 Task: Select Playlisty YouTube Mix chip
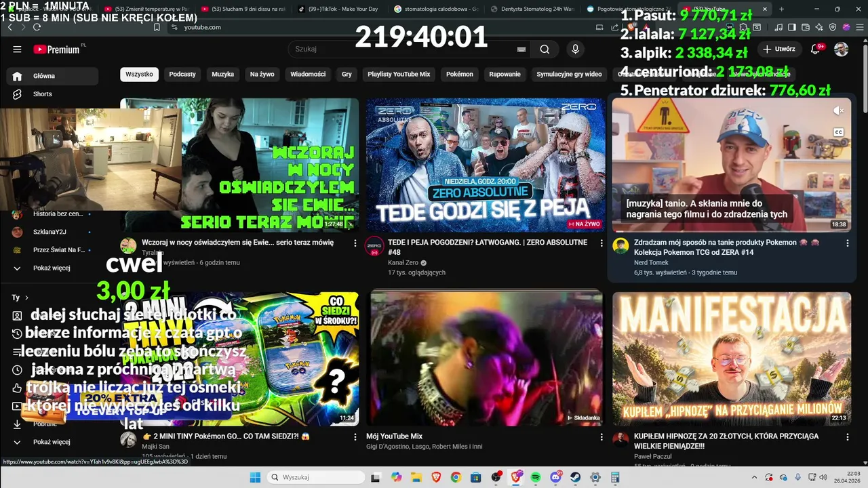pyautogui.click(x=399, y=75)
